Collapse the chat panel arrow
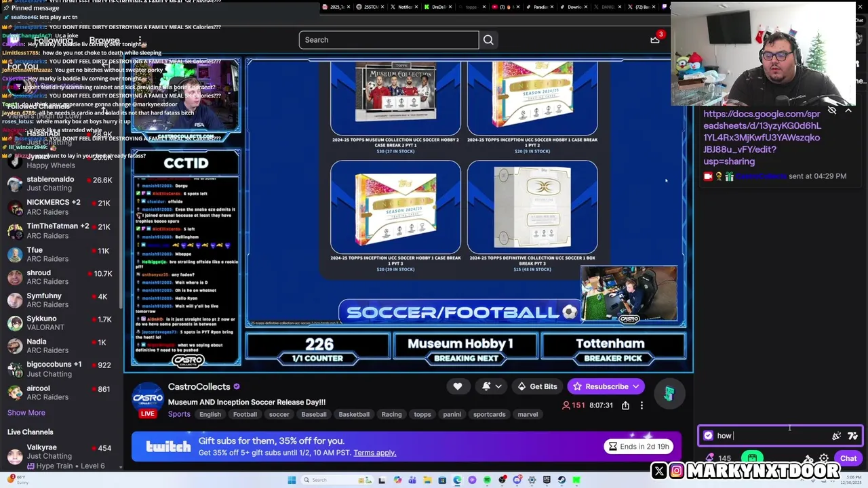Image resolution: width=868 pixels, height=488 pixels. [x=848, y=110]
